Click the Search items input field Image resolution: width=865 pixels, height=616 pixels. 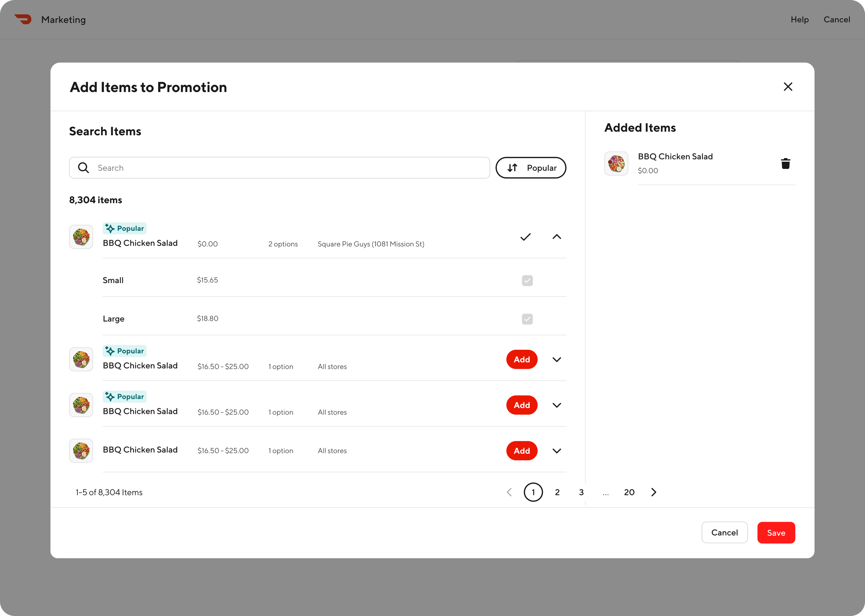(288, 167)
